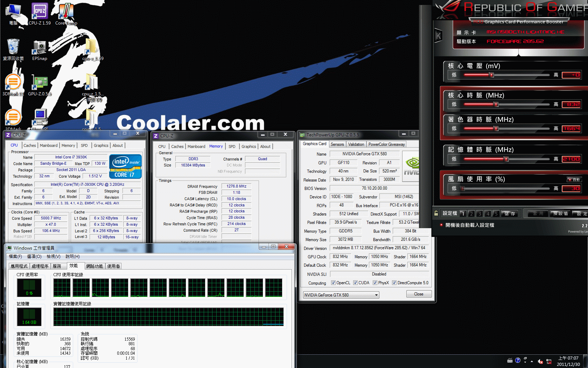The image size is (588, 368).
Task: Click Close button in GPU-Z
Action: [419, 294]
